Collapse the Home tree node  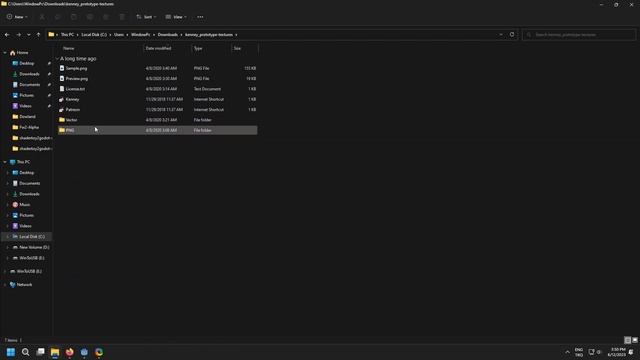point(5,53)
